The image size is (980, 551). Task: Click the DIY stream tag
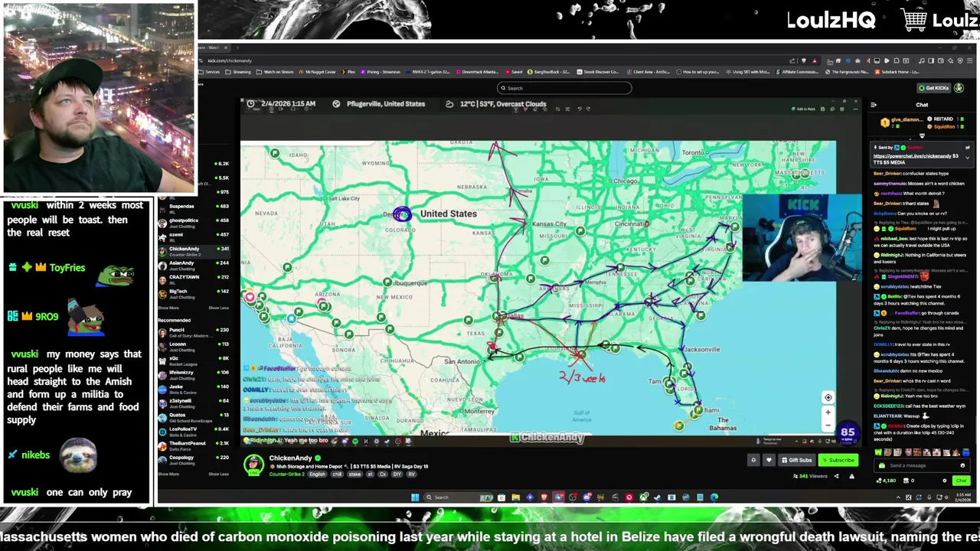(x=397, y=474)
